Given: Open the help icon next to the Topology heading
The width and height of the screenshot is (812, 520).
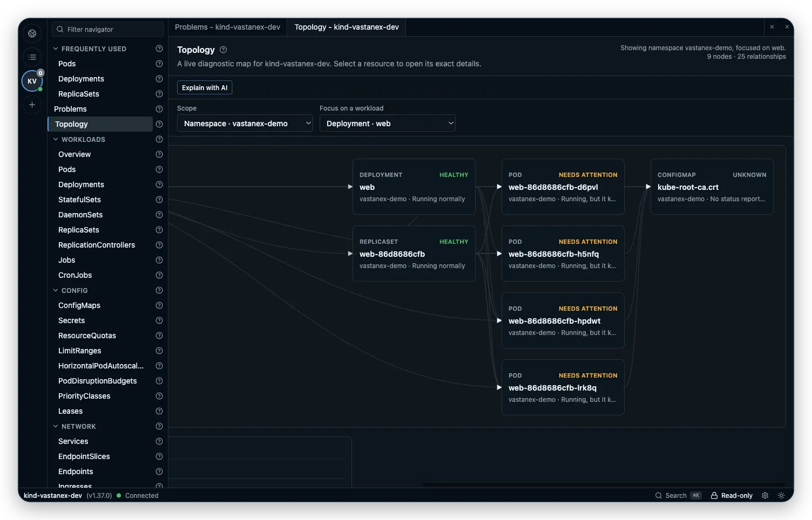Looking at the screenshot, I should click(224, 50).
